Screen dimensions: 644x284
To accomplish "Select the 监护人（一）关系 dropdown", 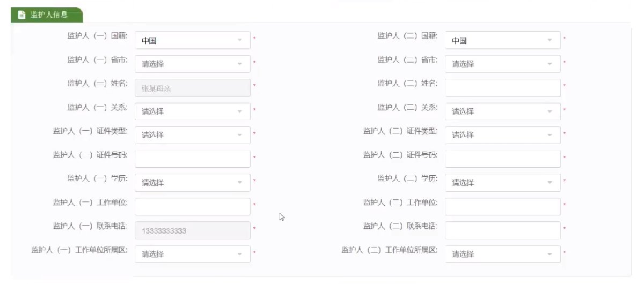I will click(192, 111).
